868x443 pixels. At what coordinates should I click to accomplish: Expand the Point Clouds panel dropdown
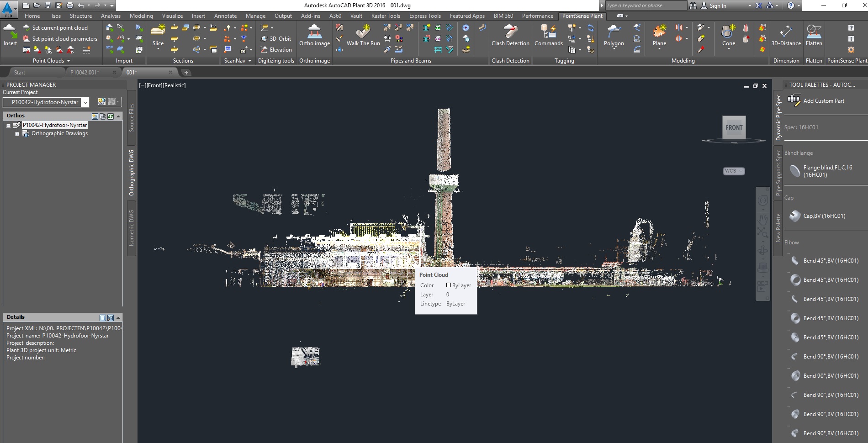[69, 61]
